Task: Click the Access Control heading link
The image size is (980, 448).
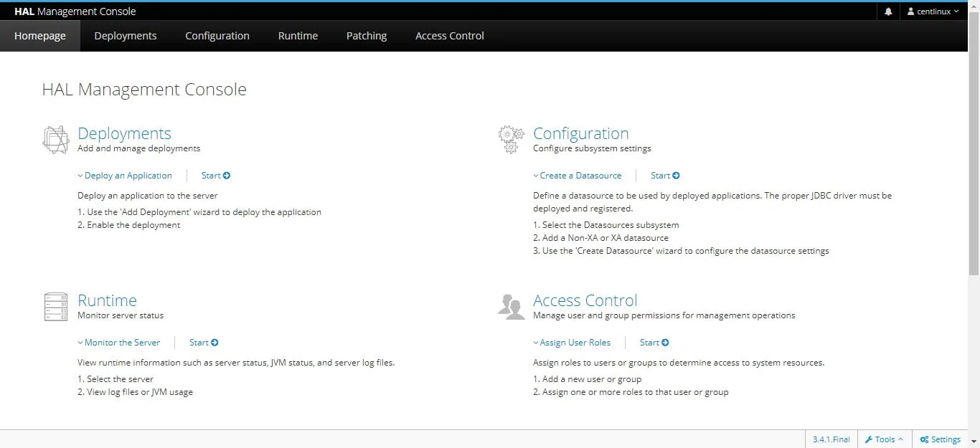Action: [x=585, y=300]
